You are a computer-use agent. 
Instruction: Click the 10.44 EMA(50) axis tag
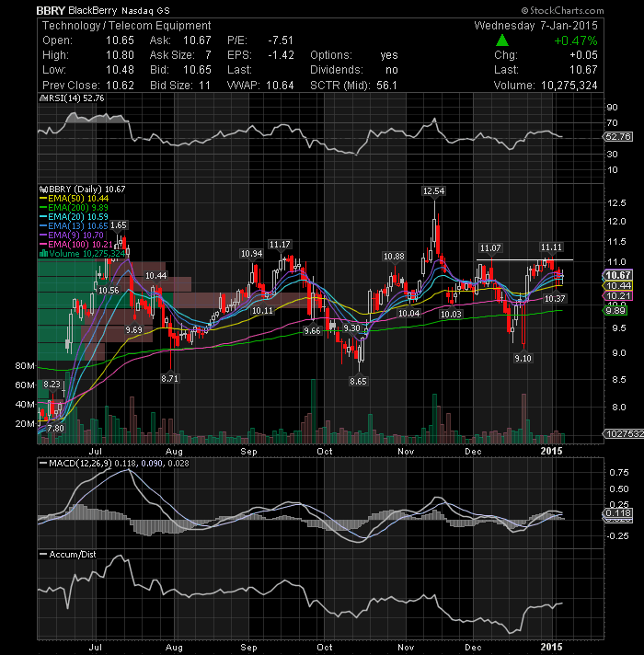tap(618, 286)
